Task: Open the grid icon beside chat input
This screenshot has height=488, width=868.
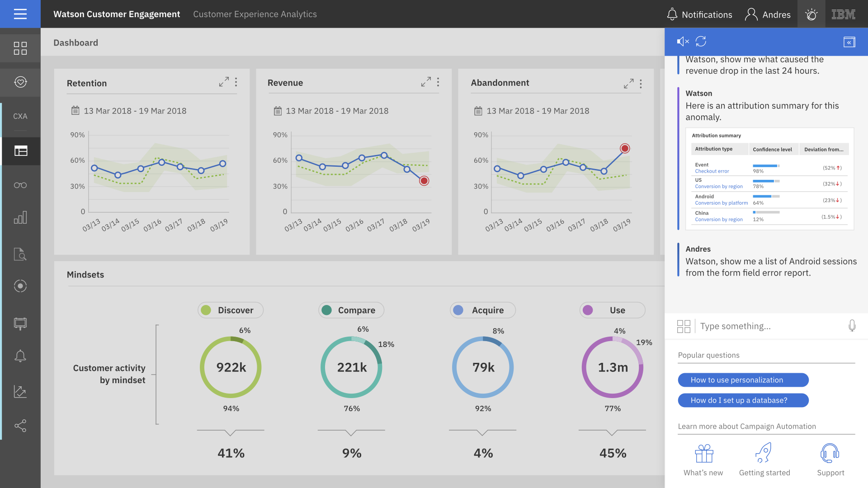Action: [684, 326]
